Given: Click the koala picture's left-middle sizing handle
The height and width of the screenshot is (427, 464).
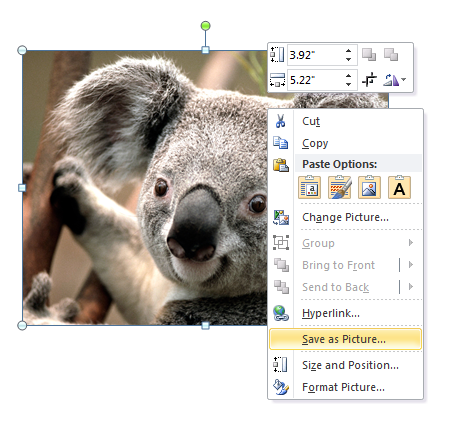Looking at the screenshot, I should click(22, 188).
